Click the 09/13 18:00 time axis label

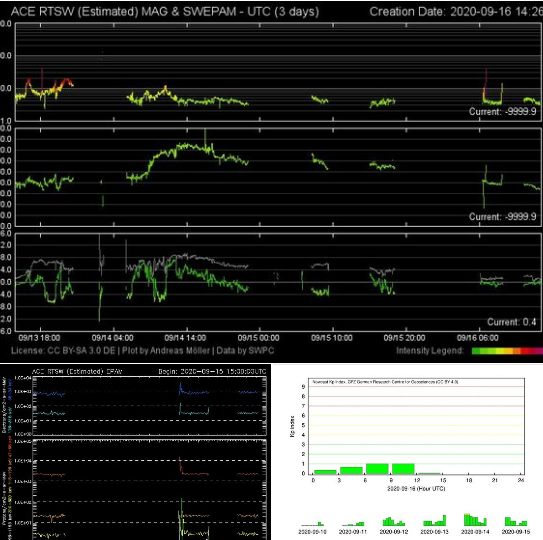pyautogui.click(x=39, y=338)
